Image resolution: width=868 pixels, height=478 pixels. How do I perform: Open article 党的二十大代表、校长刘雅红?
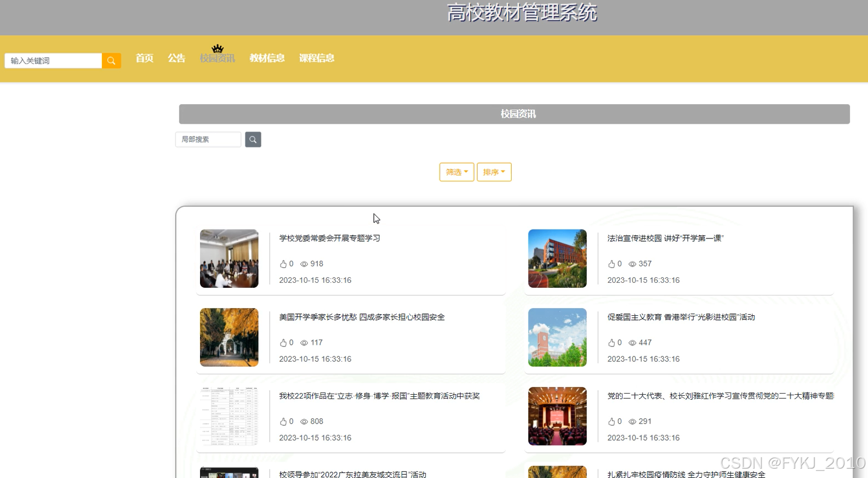720,396
